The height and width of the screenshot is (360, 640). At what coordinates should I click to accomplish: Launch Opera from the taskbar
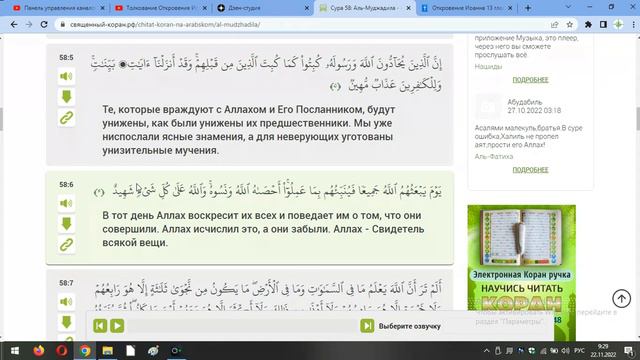[x=62, y=351]
